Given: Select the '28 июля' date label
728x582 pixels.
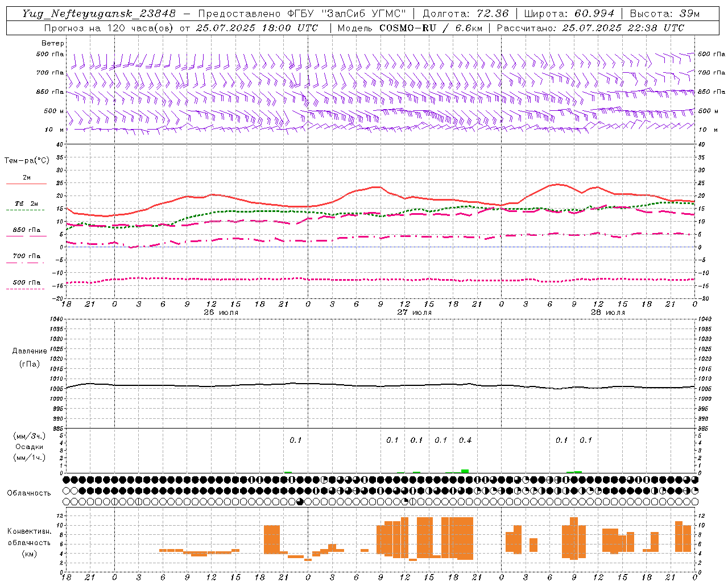Looking at the screenshot, I should [x=608, y=313].
